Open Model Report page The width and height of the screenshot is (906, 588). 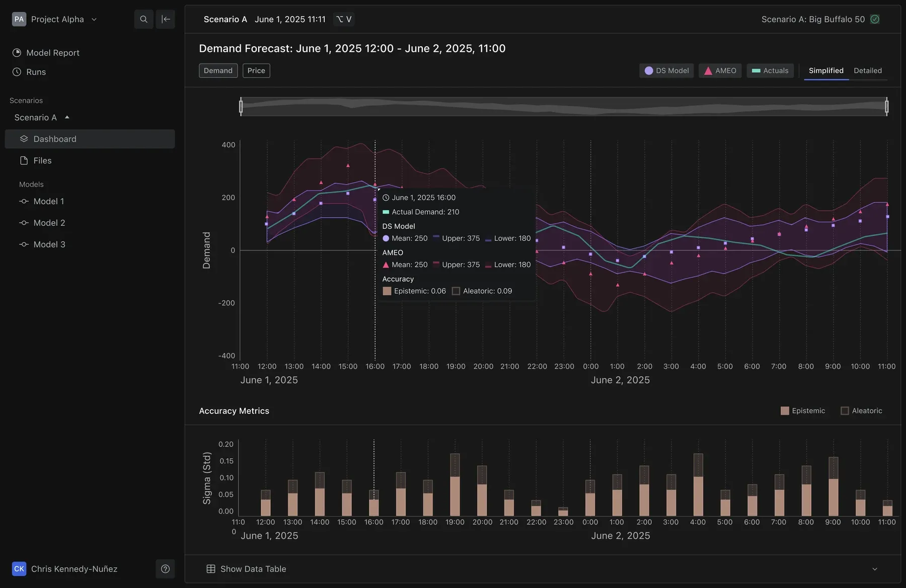53,53
